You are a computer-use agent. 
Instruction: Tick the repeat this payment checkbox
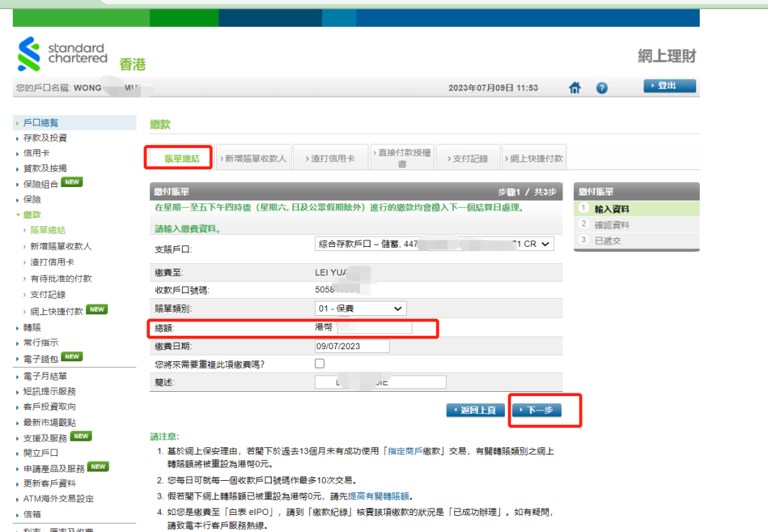pyautogui.click(x=320, y=363)
